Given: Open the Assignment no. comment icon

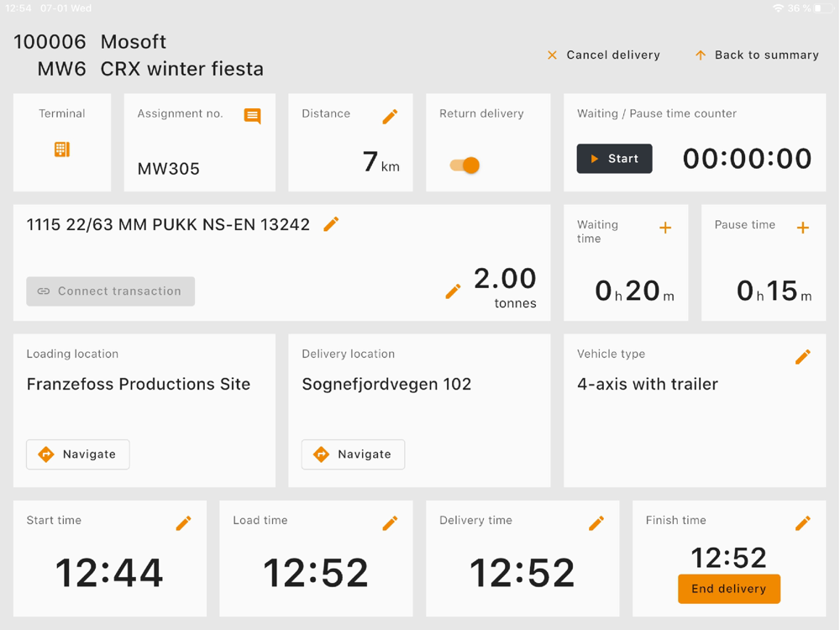Looking at the screenshot, I should click(x=252, y=116).
